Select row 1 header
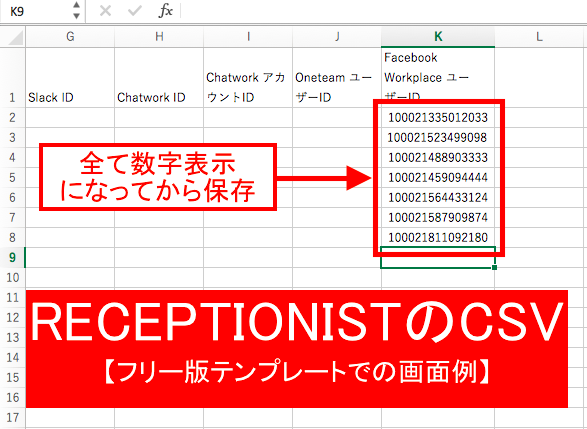 point(12,77)
